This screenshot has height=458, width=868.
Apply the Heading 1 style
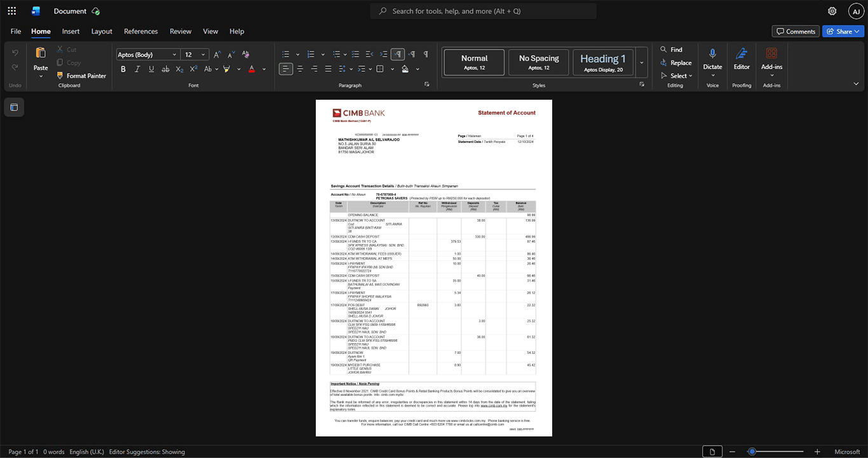(603, 63)
